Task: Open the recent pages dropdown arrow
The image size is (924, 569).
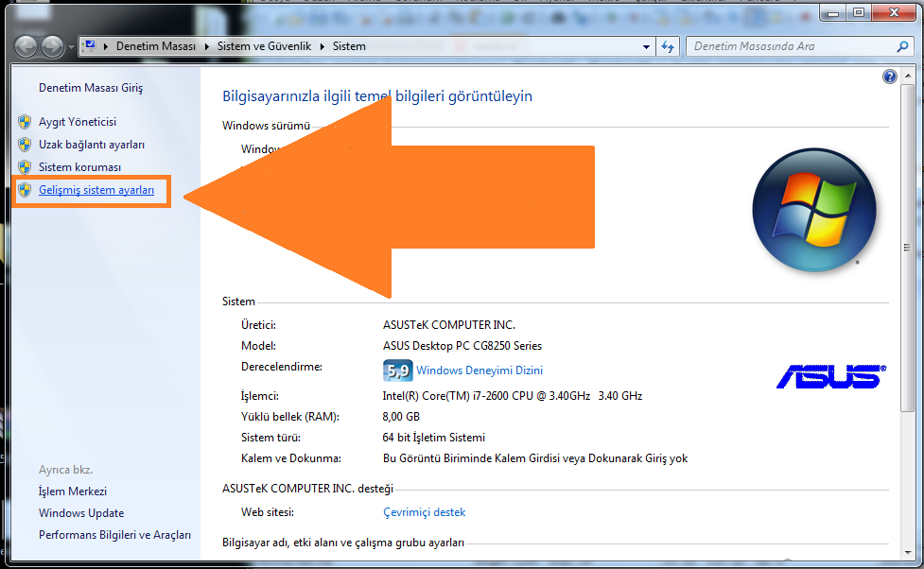Action: (x=71, y=46)
